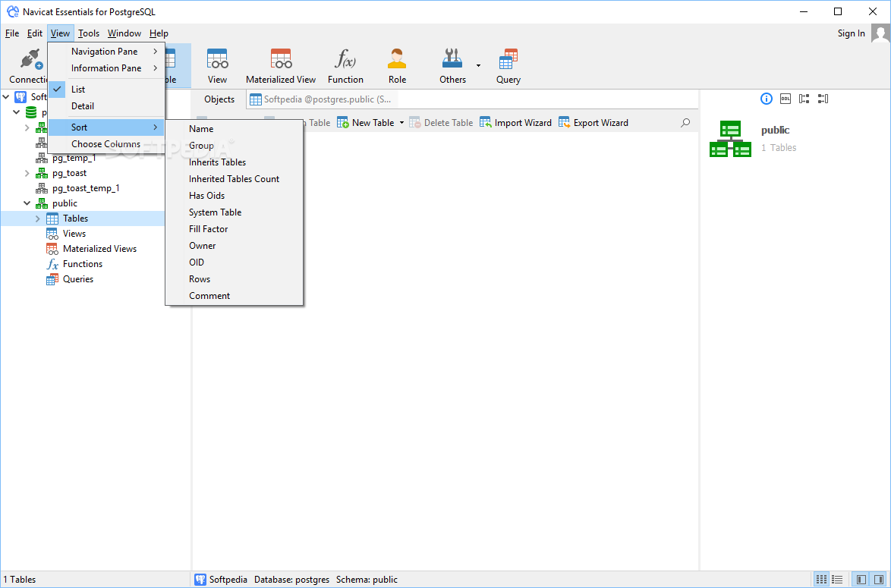Sort by OID
Image resolution: width=891 pixels, height=588 pixels.
click(234, 263)
